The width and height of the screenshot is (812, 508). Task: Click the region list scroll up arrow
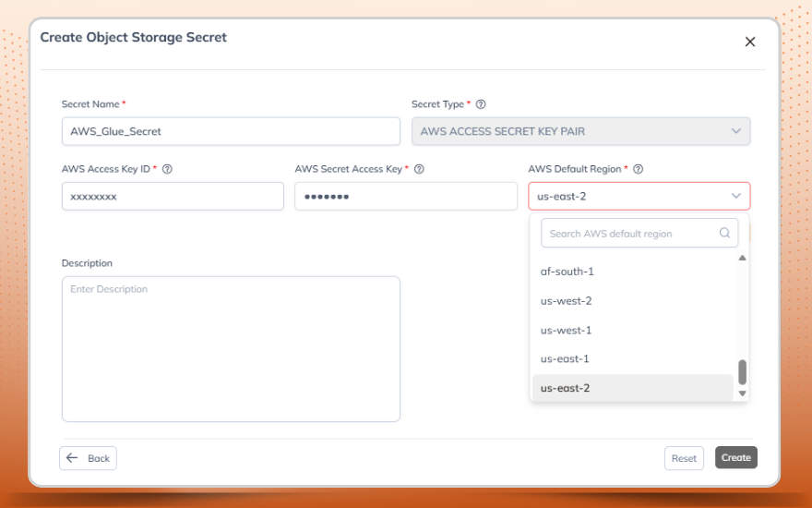click(742, 258)
